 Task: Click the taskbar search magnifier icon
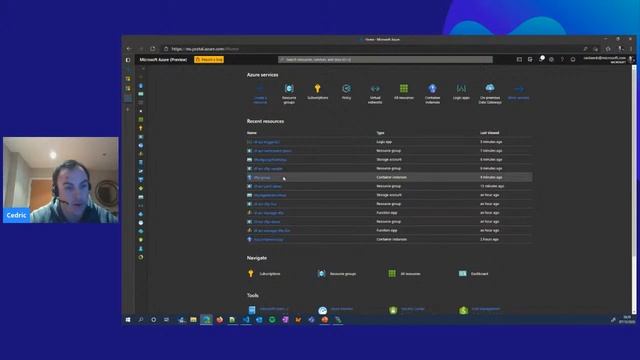click(x=141, y=320)
